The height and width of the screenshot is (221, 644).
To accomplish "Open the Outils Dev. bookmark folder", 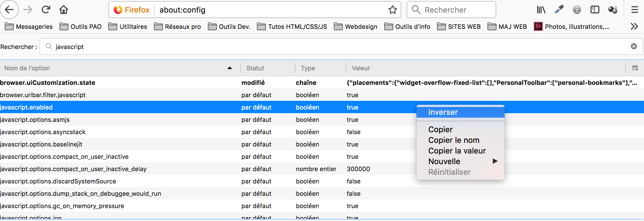I will tap(229, 27).
